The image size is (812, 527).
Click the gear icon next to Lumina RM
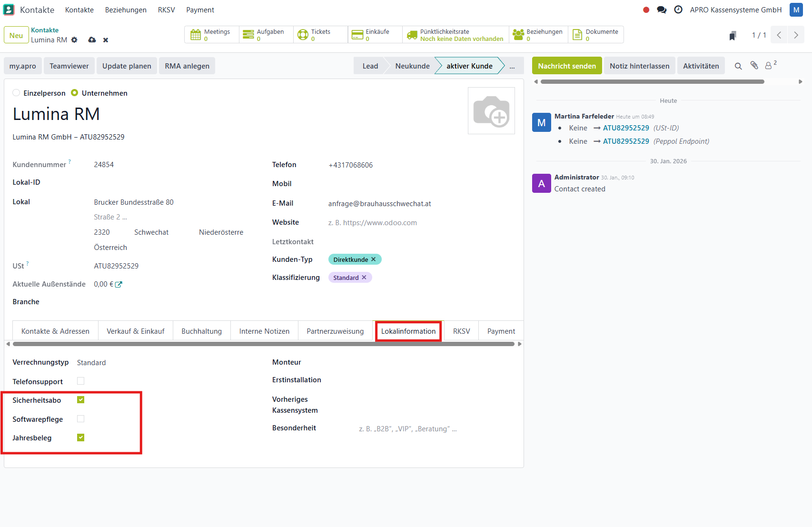coord(74,40)
